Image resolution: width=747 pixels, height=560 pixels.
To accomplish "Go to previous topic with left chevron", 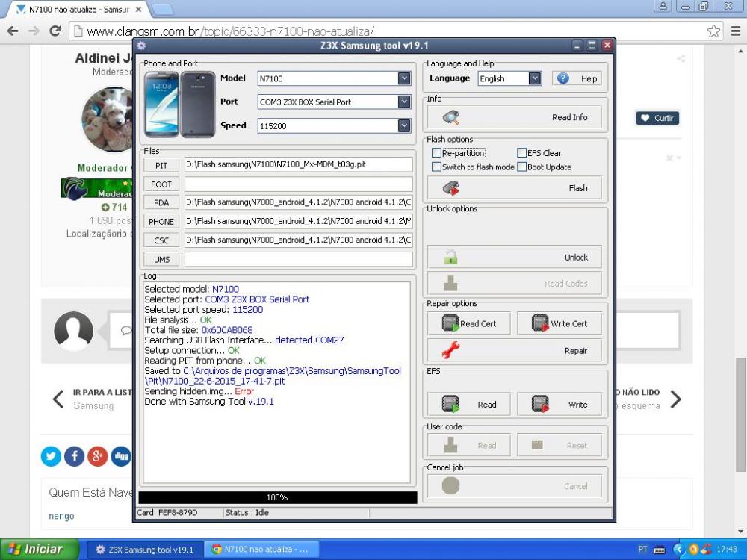I will tap(58, 399).
